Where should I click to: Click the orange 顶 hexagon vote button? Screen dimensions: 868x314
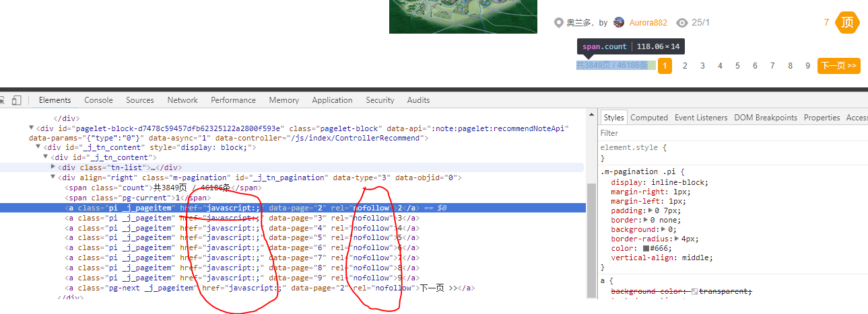846,23
